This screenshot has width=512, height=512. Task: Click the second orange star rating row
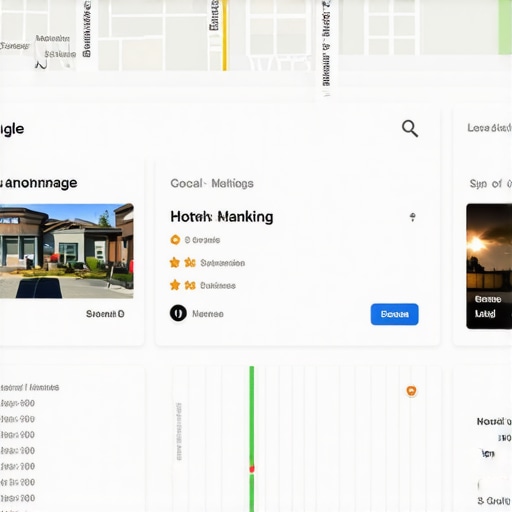click(203, 285)
